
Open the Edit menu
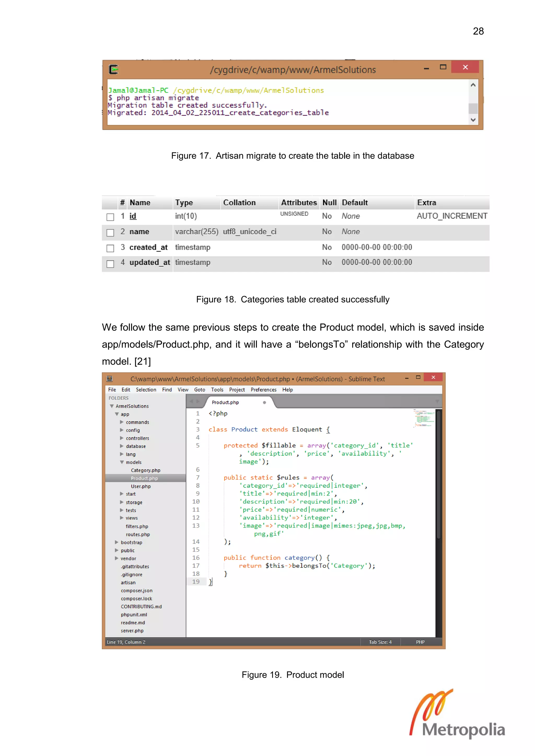click(x=126, y=389)
